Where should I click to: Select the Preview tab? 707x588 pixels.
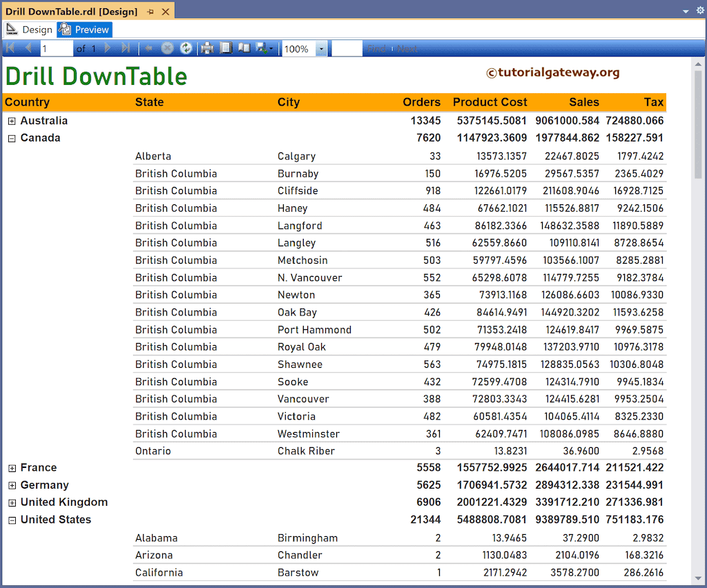[x=84, y=30]
